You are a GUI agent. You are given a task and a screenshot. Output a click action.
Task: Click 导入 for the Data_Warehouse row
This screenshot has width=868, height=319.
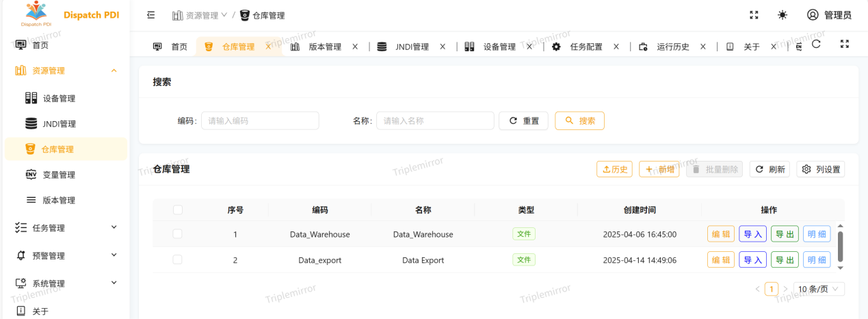752,234
